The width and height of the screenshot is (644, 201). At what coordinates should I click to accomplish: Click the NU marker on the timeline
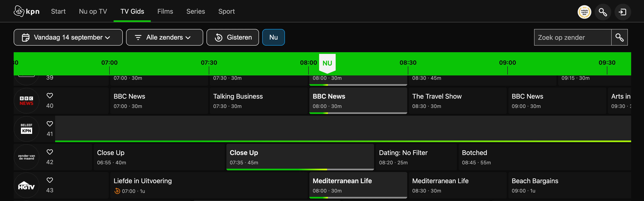(x=327, y=63)
